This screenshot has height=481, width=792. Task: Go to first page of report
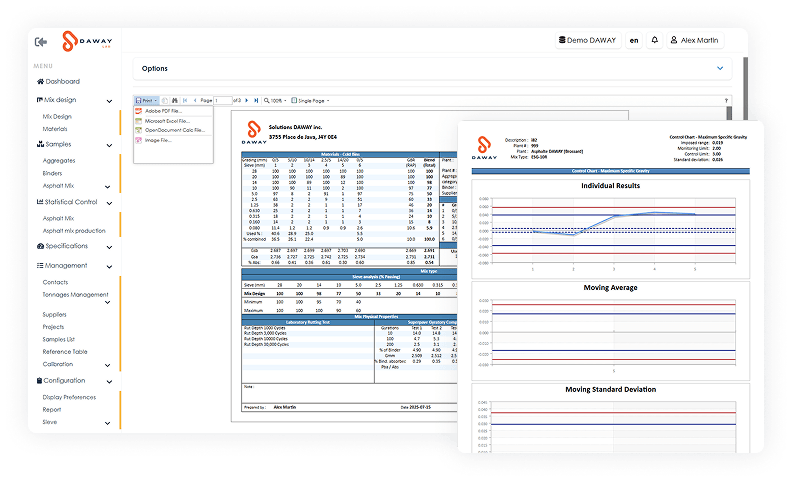tap(184, 101)
